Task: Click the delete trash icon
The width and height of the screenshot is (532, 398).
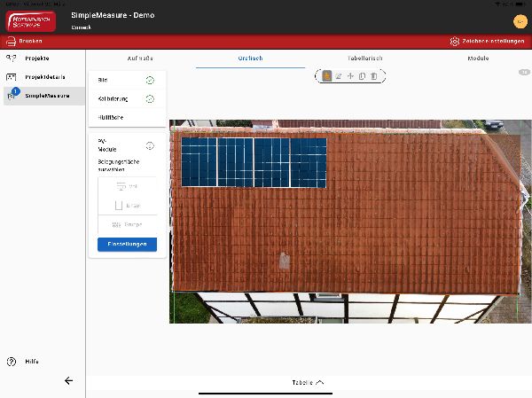Action: [x=374, y=76]
